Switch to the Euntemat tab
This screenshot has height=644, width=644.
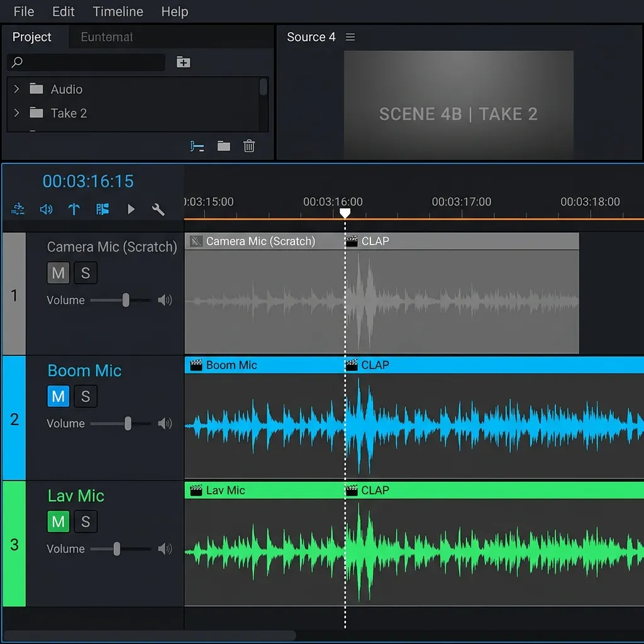[x=107, y=37]
